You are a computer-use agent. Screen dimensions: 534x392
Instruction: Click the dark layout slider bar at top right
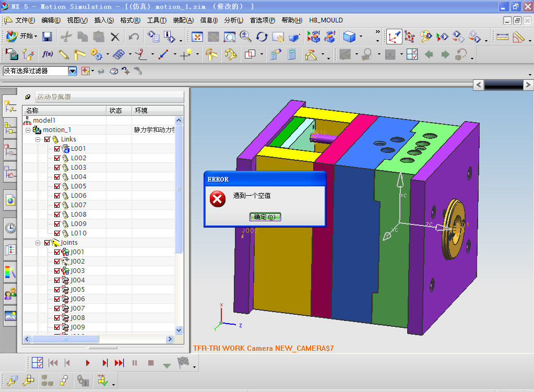tap(504, 85)
